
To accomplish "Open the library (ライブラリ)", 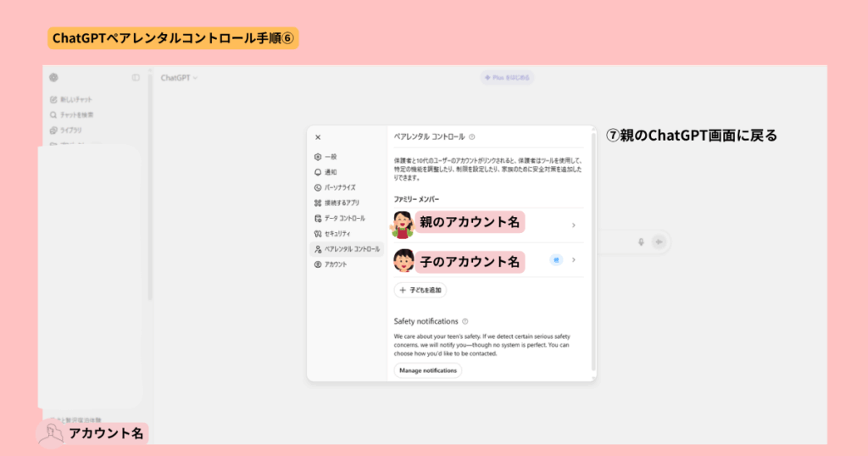I will pos(66,131).
